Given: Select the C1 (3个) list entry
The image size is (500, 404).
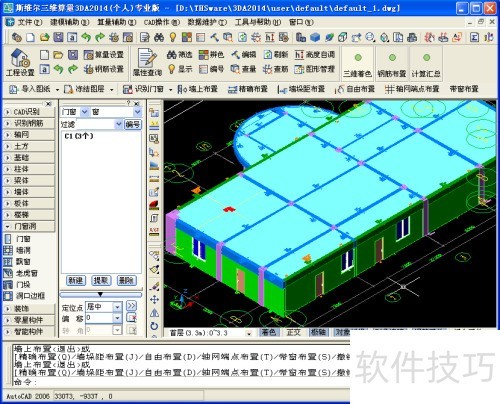Looking at the screenshot, I should pyautogui.click(x=79, y=136).
